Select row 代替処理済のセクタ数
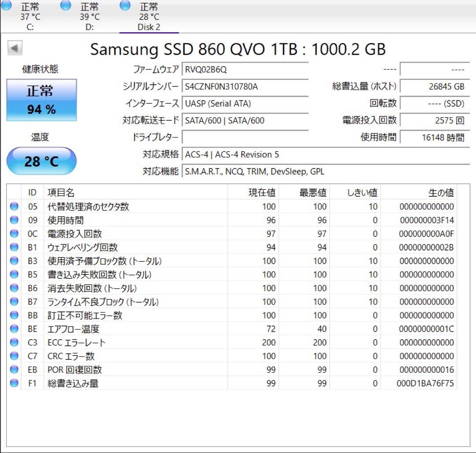476x453 pixels. 232,206
